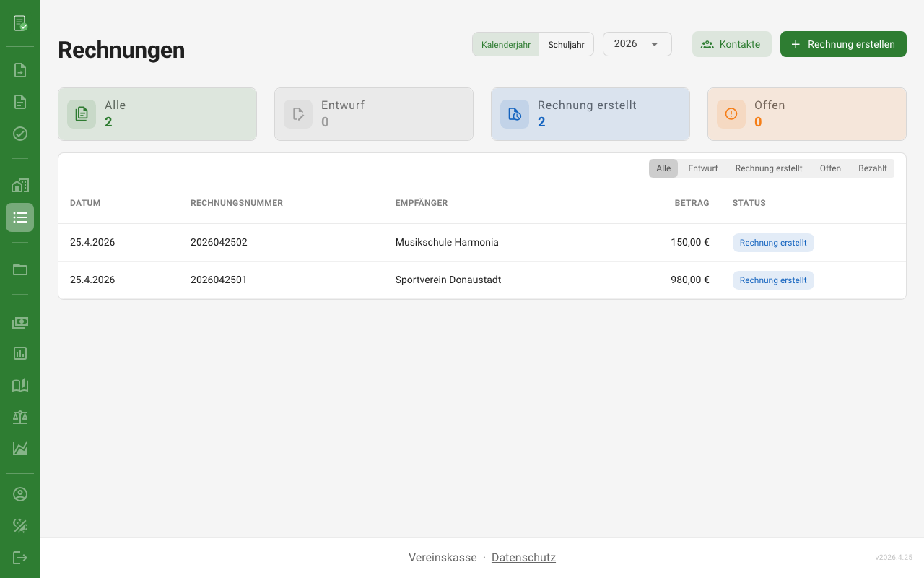Open the 2026 year dropdown
The width and height of the screenshot is (924, 578).
(x=637, y=44)
